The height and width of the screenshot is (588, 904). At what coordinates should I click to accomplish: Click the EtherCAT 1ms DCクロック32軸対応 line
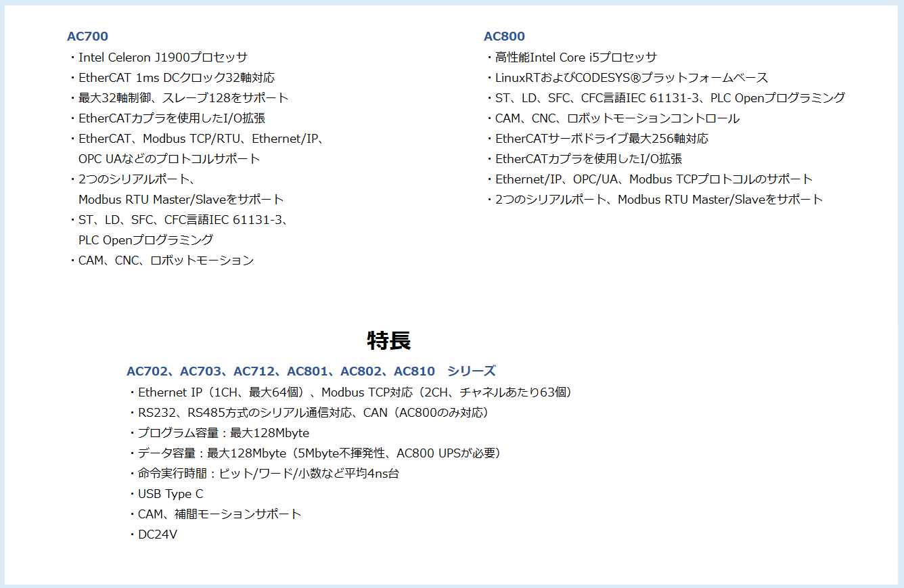172,78
